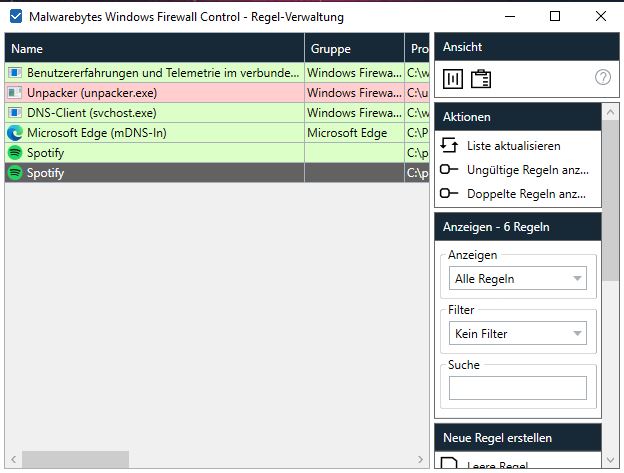Click the Suche input field

click(x=517, y=388)
